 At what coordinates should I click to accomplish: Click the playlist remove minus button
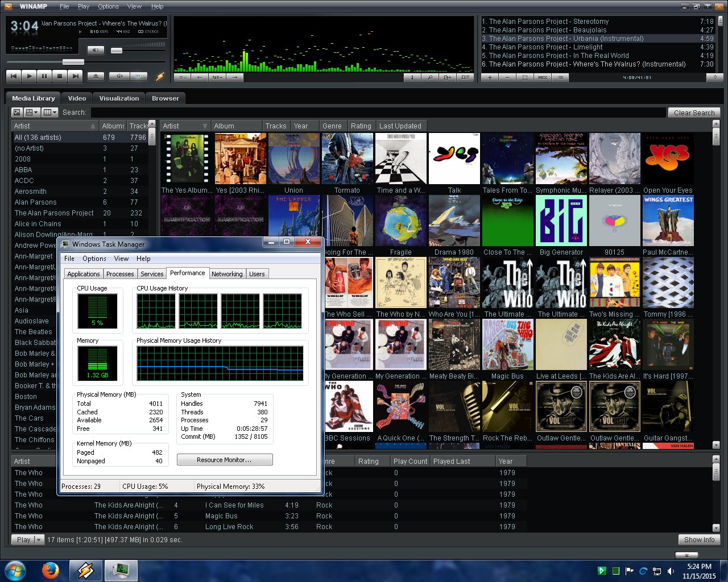click(x=507, y=77)
